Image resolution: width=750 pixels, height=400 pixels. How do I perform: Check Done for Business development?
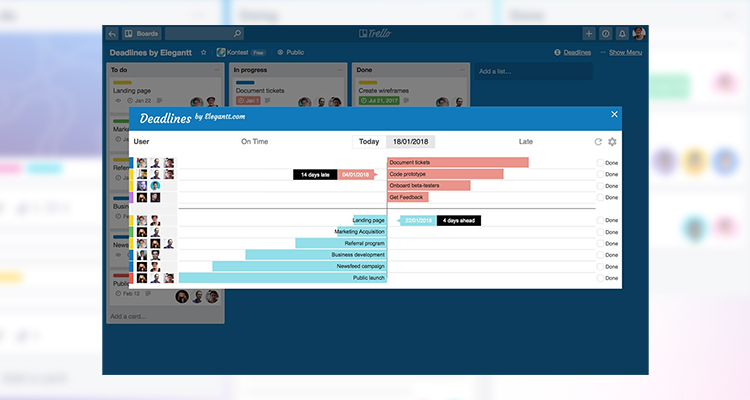click(600, 255)
